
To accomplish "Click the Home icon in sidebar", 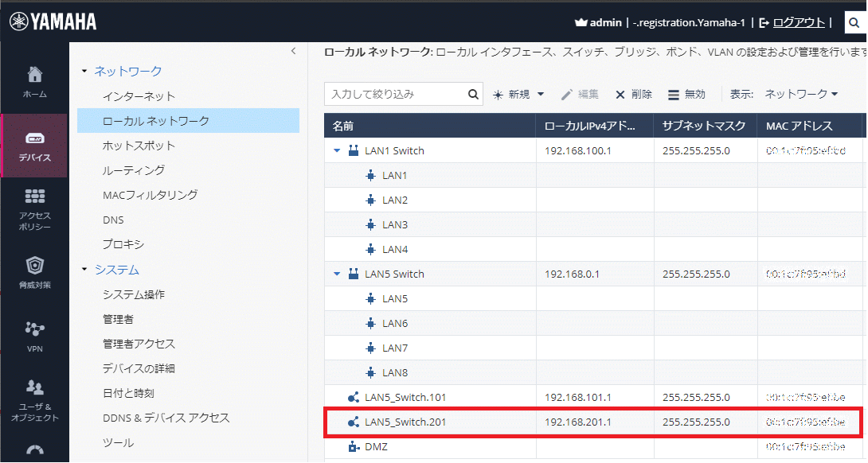I will pyautogui.click(x=34, y=76).
